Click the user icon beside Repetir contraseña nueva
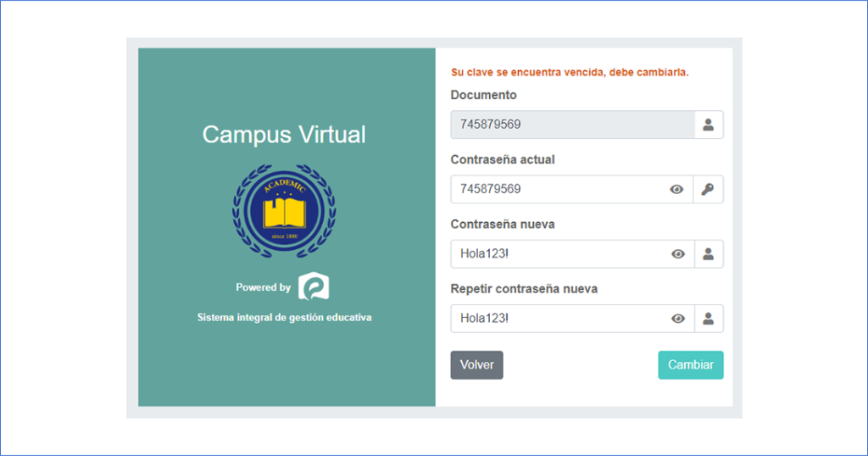Viewport: 868px width, 456px height. 708,319
